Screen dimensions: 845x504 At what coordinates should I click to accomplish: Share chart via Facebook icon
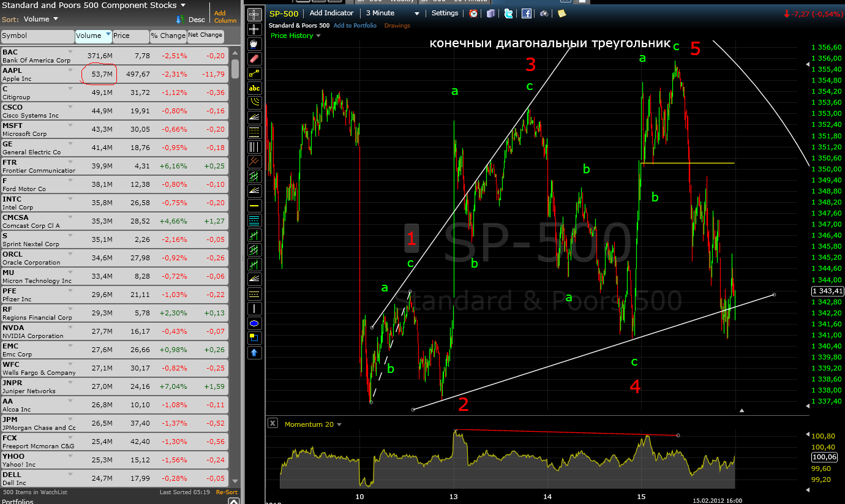click(526, 13)
